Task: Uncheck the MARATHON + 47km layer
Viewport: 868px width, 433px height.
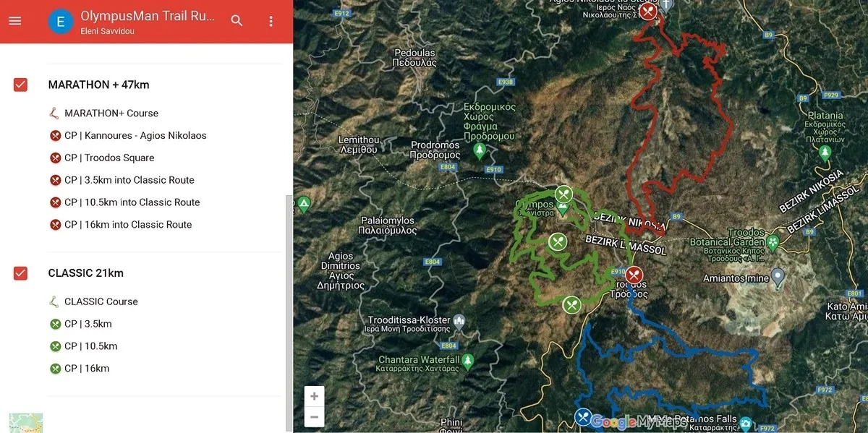Action: [20, 85]
